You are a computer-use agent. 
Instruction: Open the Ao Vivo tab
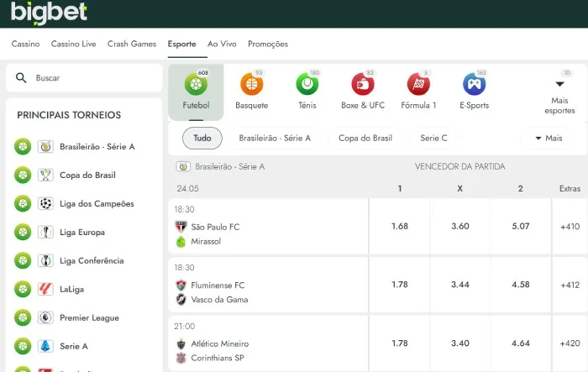[x=222, y=44]
